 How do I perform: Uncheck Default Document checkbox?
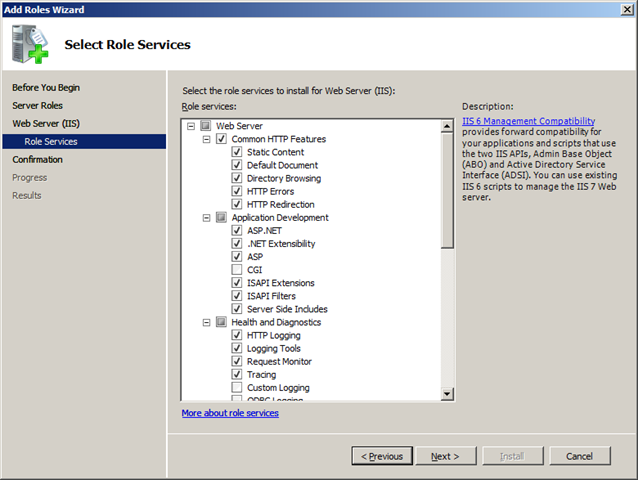237,165
